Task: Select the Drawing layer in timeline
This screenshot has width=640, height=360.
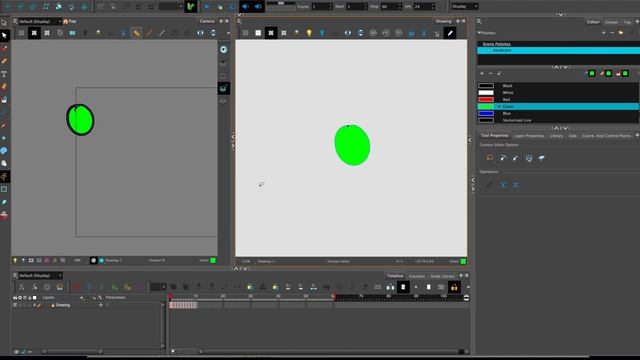Action: pos(63,305)
